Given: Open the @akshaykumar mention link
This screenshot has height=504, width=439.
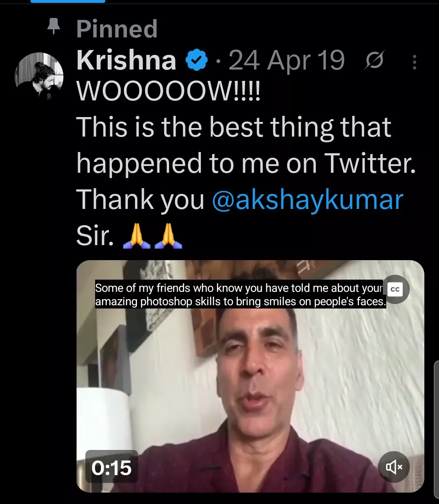Looking at the screenshot, I should [307, 200].
